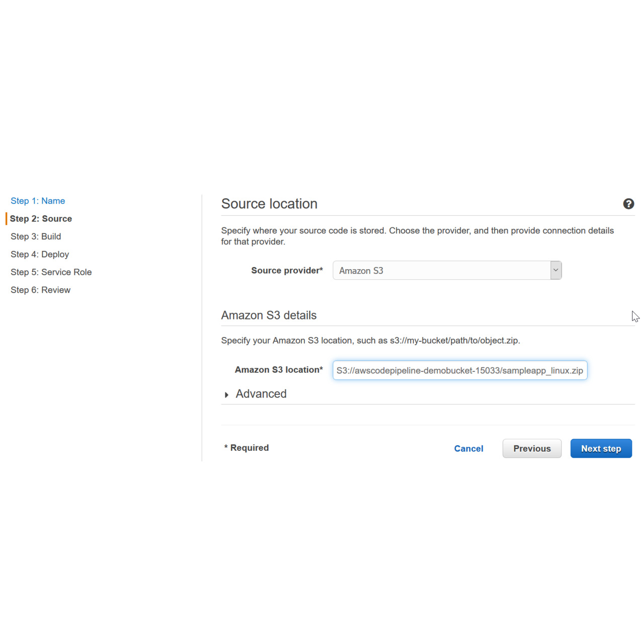
Task: Click the Source provider field label
Action: click(x=287, y=271)
